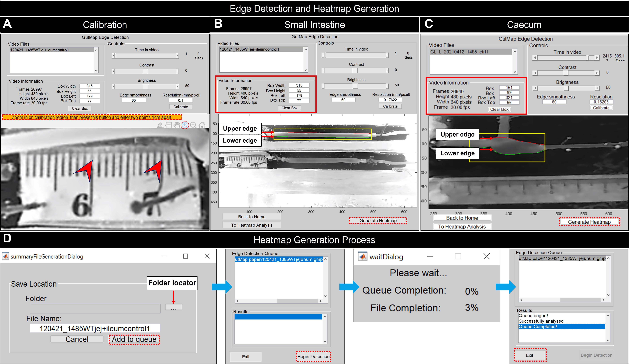Click Calibrate button in Calibration panel
Screen dimensions: 629x364
point(181,107)
